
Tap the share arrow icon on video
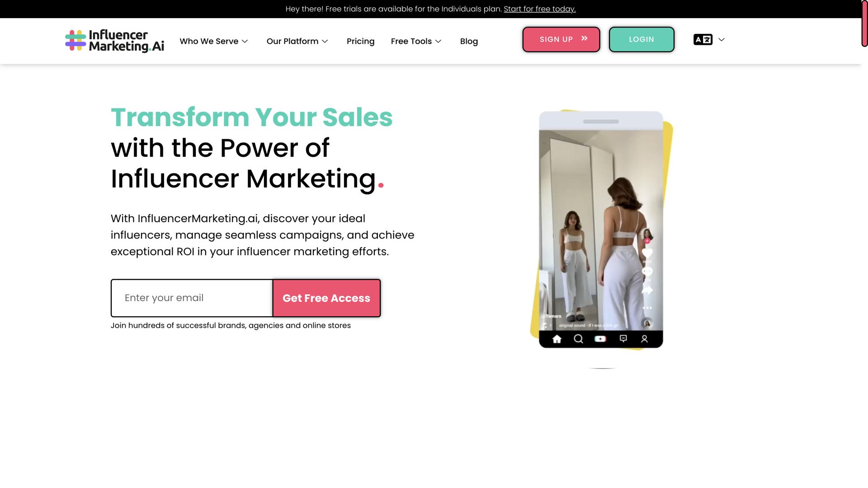[x=647, y=290]
